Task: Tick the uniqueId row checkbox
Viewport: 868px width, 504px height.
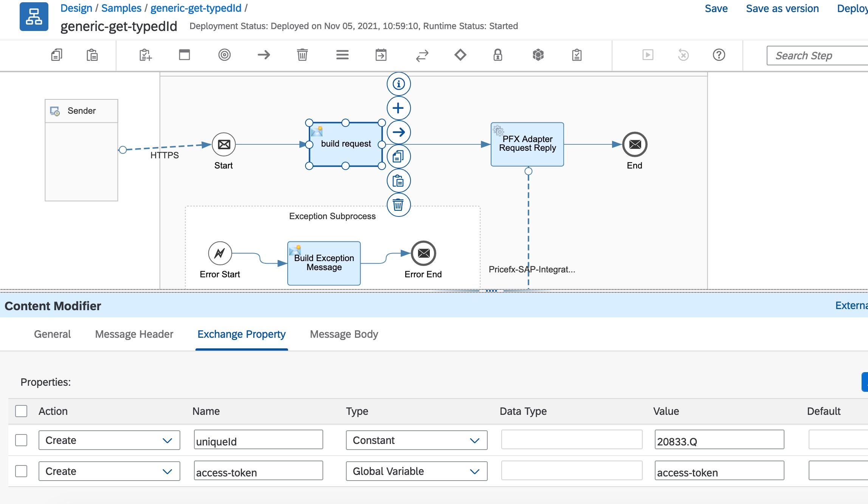Action: coord(21,440)
